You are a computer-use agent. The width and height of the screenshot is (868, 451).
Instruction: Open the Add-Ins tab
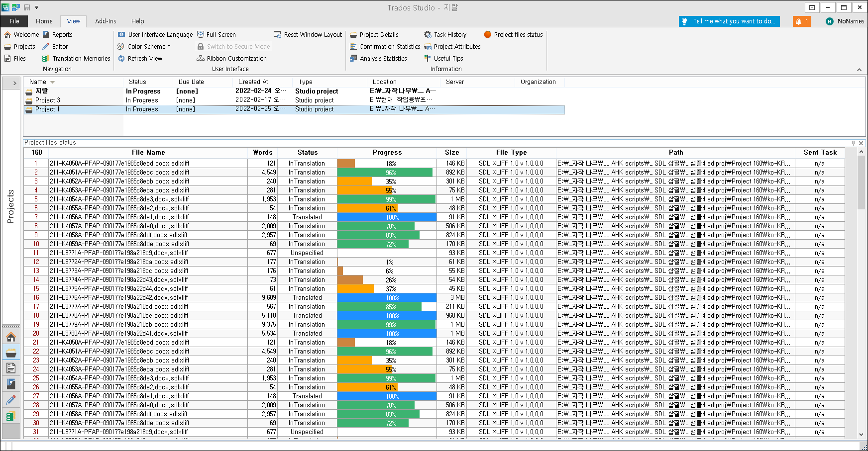[x=106, y=21]
